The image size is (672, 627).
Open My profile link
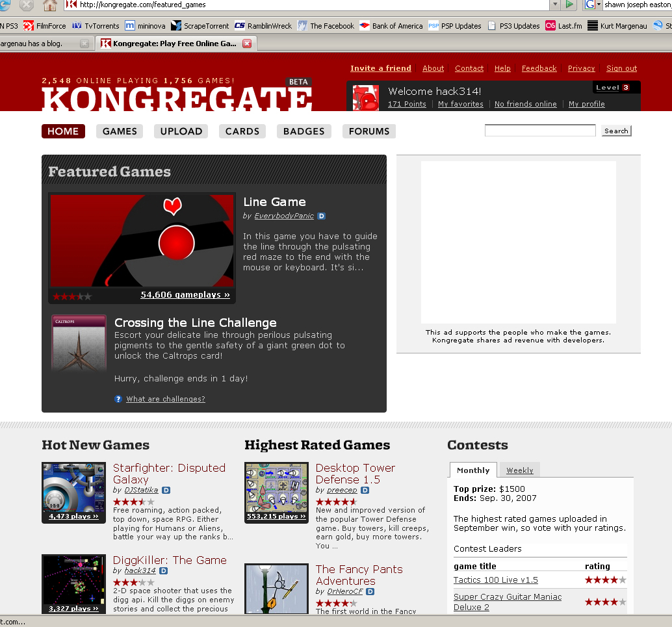tap(586, 104)
